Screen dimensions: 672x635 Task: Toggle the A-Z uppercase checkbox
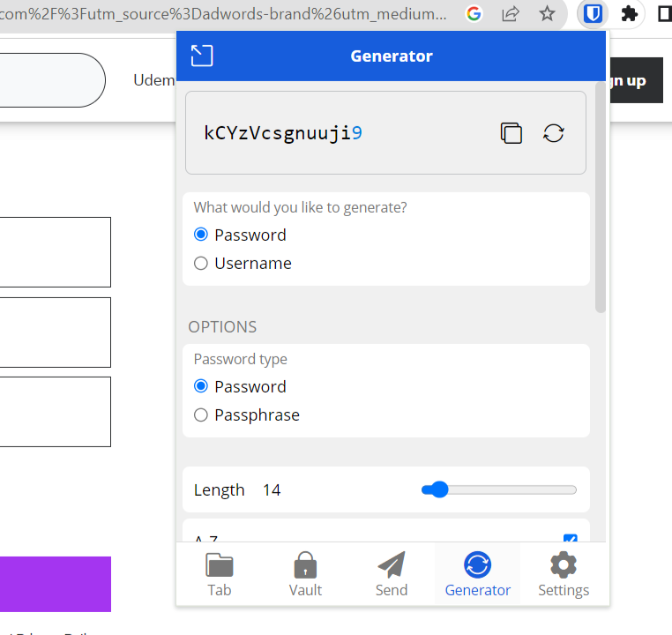click(570, 540)
